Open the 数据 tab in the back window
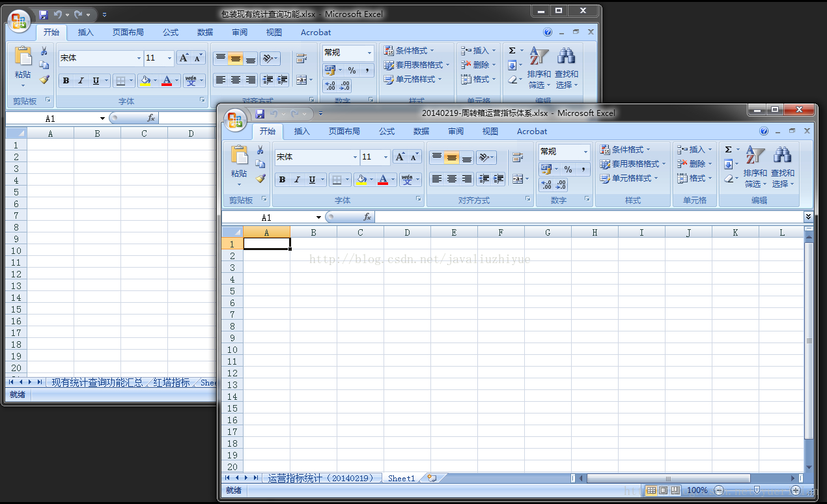Viewport: 827px width, 504px height. click(205, 32)
